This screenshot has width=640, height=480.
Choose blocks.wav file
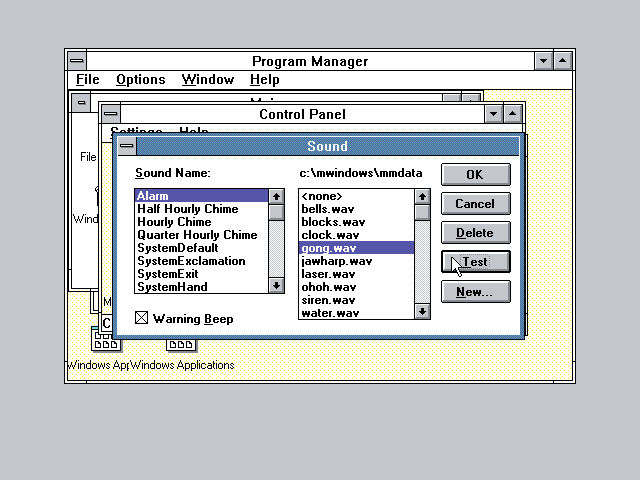pos(357,222)
